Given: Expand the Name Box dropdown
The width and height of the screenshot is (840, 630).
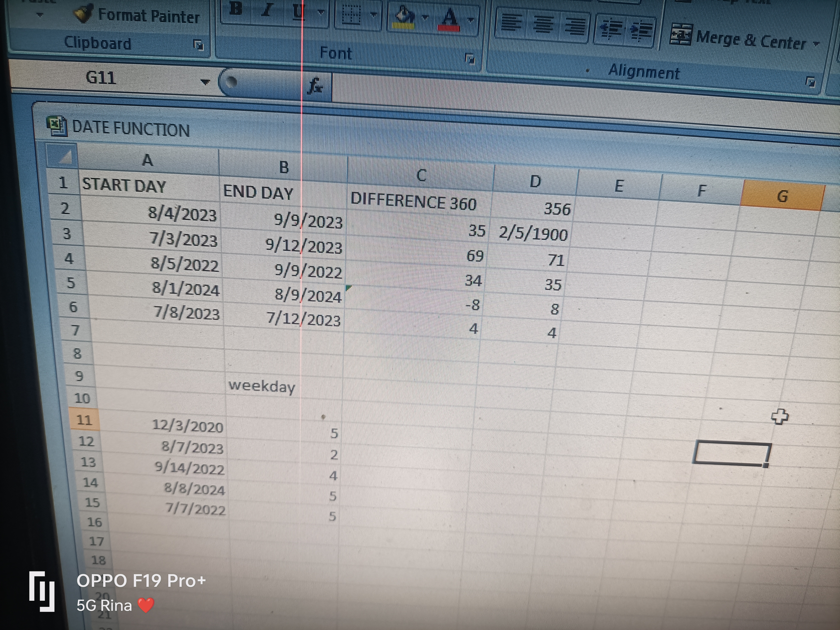Looking at the screenshot, I should 205,82.
